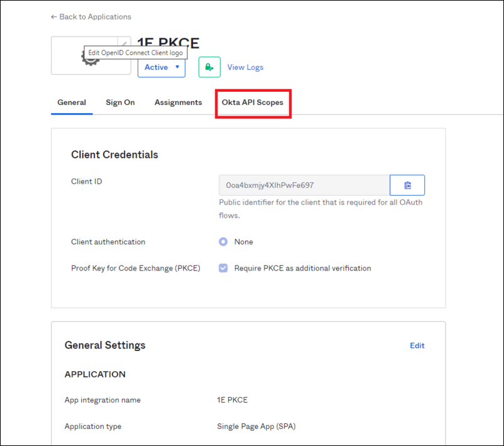Open the Sign On tab

120,103
